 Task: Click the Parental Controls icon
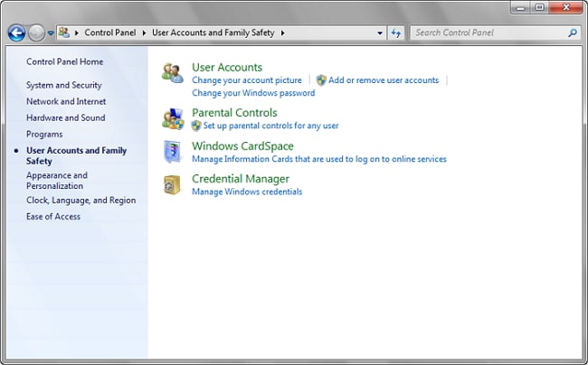pos(172,118)
